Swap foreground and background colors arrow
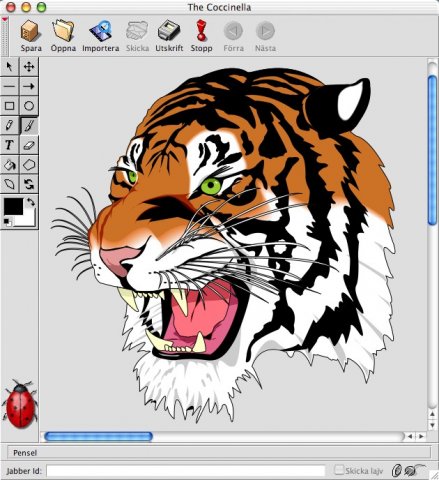Viewport: 439px width, 480px height. 31,202
